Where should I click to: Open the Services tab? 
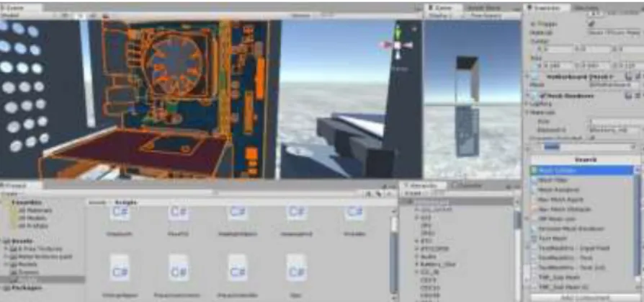pos(586,8)
